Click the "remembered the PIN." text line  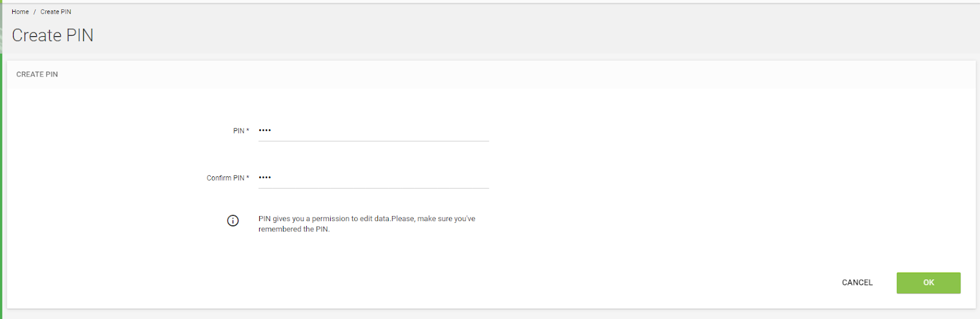click(x=294, y=230)
